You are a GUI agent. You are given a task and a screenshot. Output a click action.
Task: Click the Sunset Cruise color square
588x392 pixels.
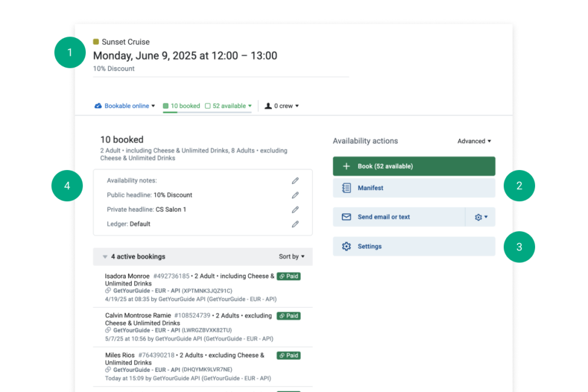[96, 42]
